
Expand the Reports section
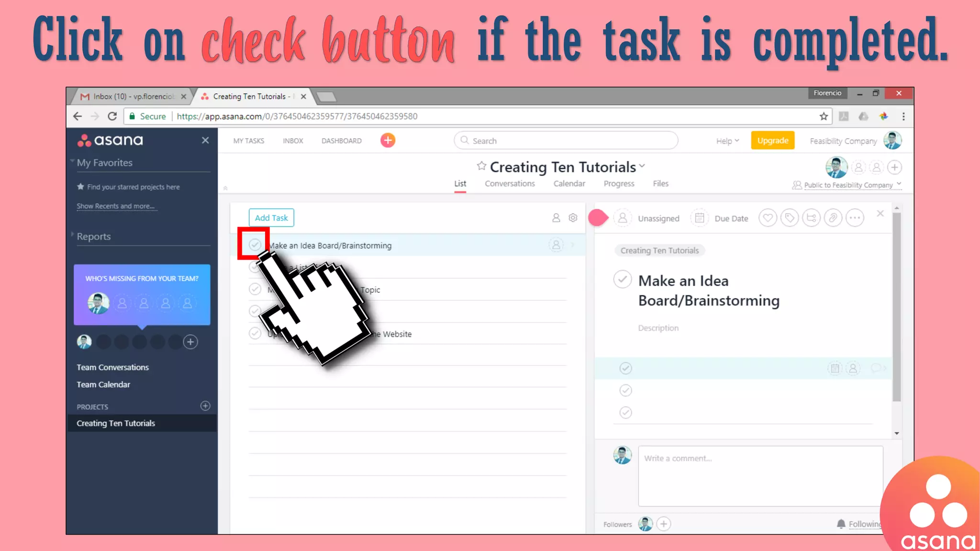72,234
